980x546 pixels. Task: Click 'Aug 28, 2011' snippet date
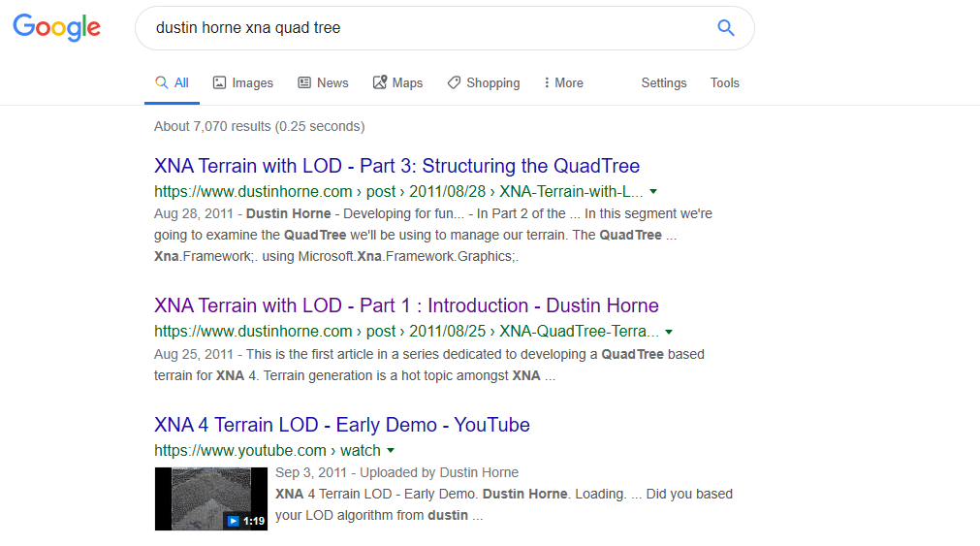pos(194,214)
